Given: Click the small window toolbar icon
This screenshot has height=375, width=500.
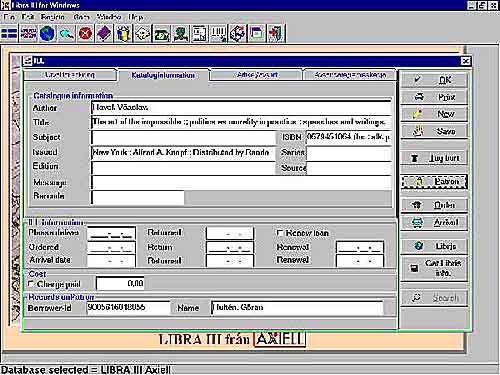Looking at the screenshot, I should (x=257, y=34).
